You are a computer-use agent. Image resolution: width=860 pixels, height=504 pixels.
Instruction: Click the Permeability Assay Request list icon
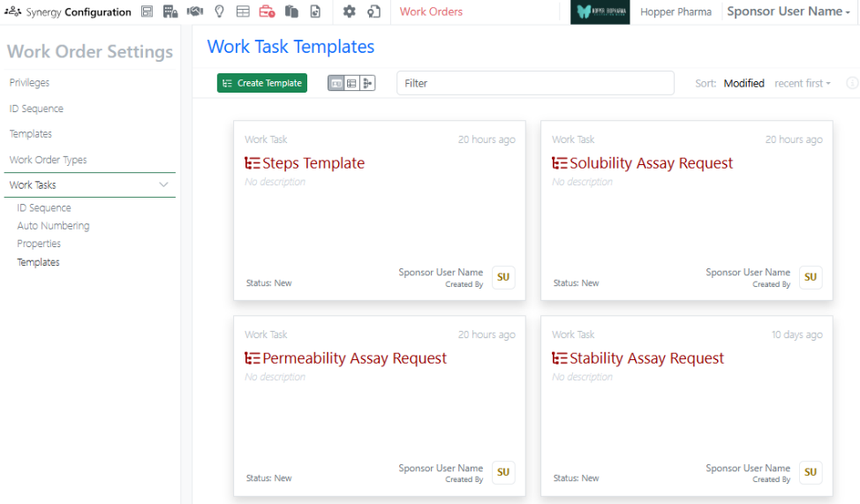tap(253, 358)
